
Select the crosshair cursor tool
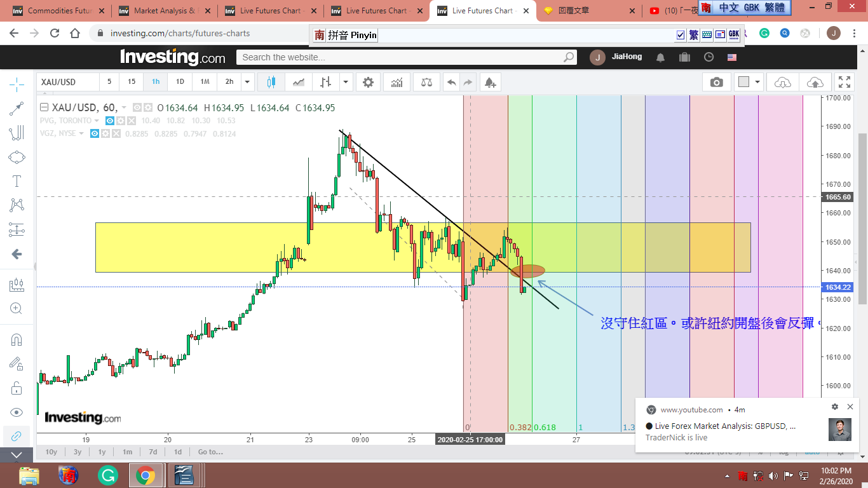click(17, 84)
